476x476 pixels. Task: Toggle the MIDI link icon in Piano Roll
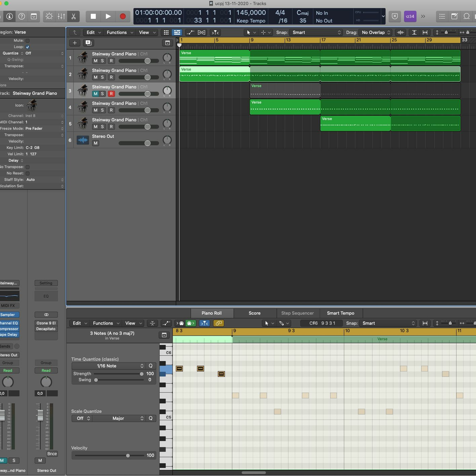pyautogui.click(x=218, y=323)
